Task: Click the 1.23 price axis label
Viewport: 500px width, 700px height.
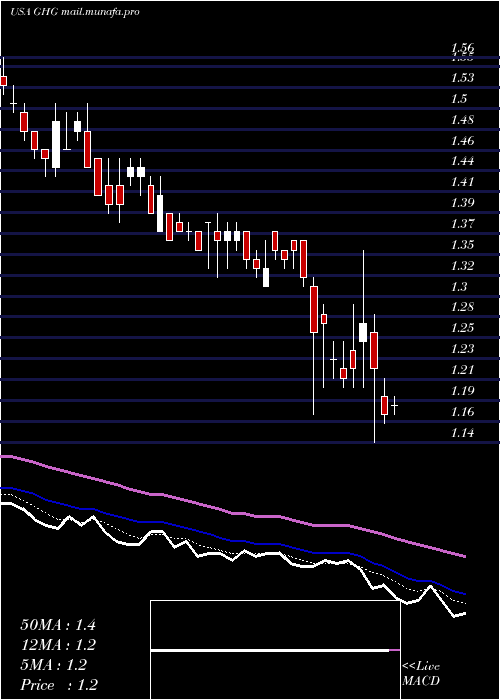Action: [x=462, y=349]
